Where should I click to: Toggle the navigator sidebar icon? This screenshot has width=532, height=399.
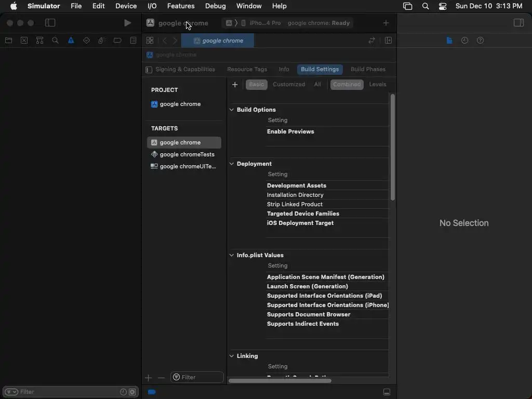pos(50,23)
